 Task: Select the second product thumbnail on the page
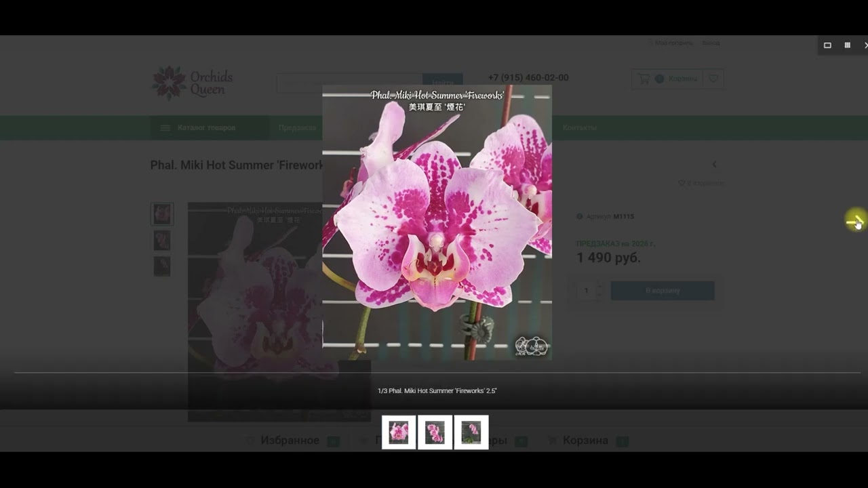[162, 240]
